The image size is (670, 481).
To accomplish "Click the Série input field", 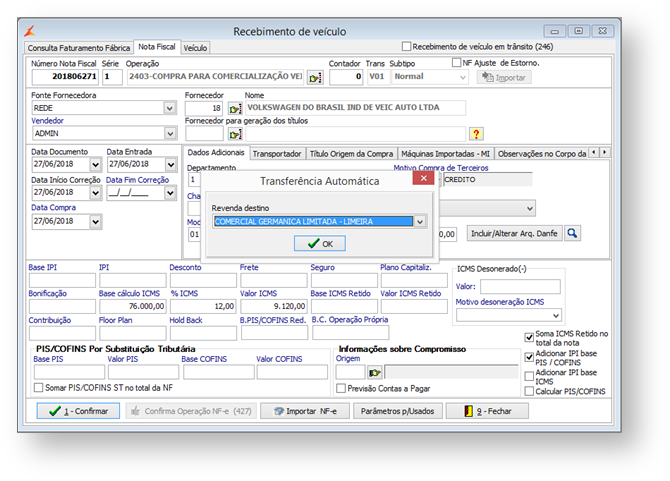I will pyautogui.click(x=112, y=77).
